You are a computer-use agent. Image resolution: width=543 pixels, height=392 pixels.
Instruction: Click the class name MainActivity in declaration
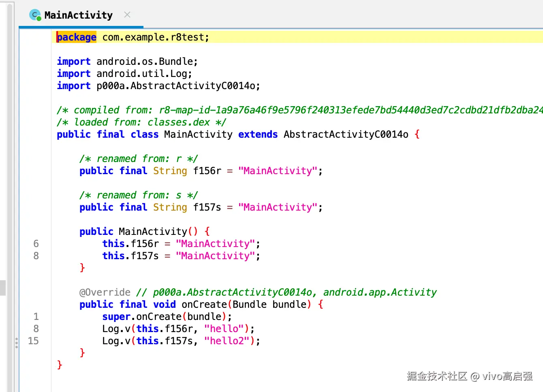click(198, 134)
